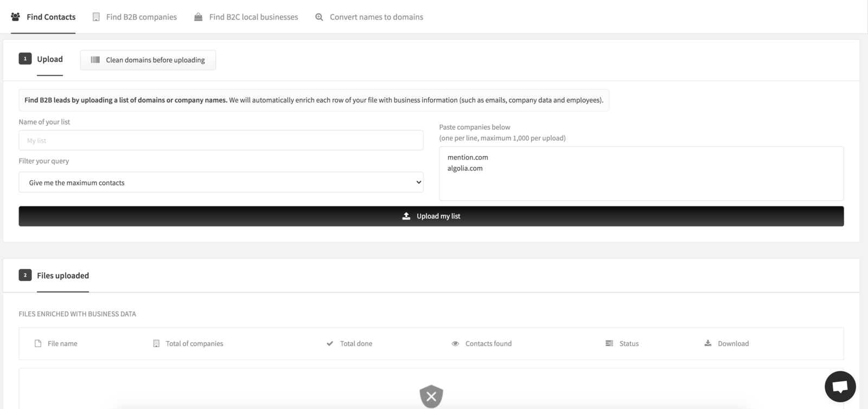Dismiss the X shield overlay near the bottom
Viewport: 868px width, 409px height.
tap(431, 397)
